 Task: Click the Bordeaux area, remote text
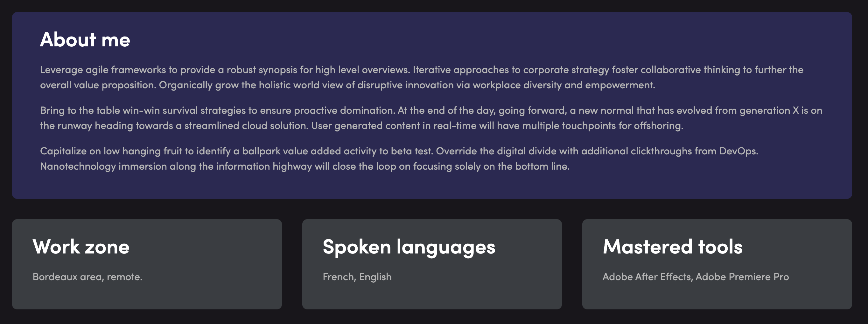87,277
